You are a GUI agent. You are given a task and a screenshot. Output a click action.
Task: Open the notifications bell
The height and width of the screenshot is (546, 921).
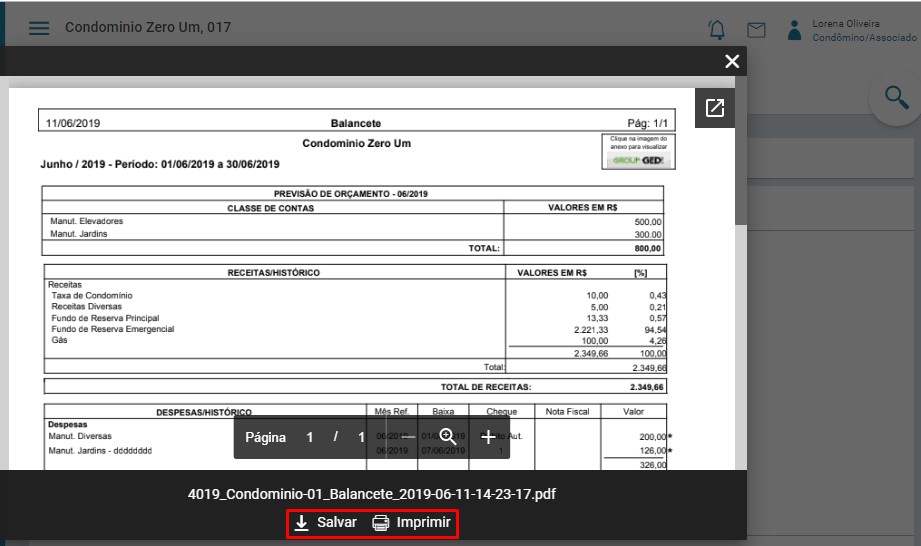[717, 29]
